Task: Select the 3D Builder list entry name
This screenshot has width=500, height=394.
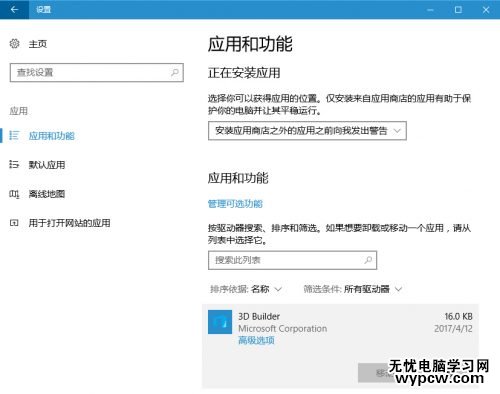Action: (x=259, y=316)
